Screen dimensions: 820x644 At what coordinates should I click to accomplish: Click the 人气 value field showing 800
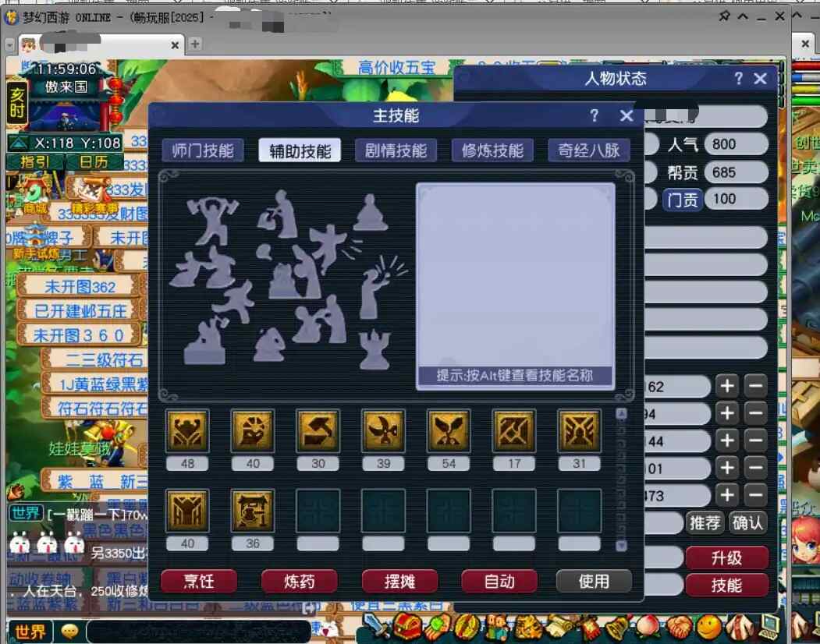[737, 144]
